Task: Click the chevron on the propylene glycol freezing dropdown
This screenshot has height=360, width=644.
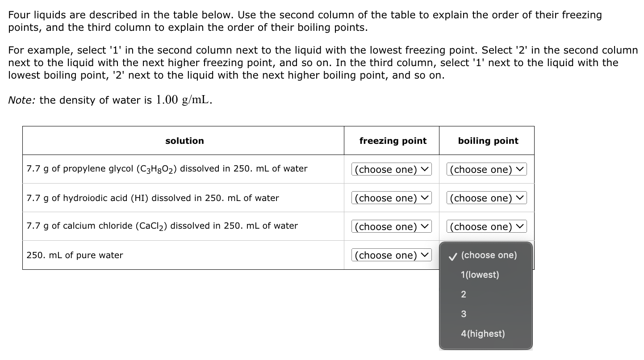Action: click(426, 169)
